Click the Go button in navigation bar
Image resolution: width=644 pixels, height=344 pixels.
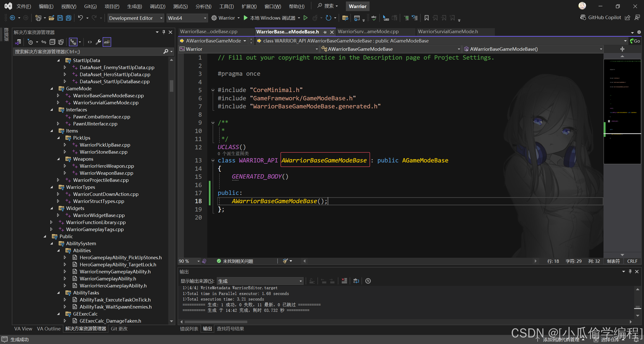pos(635,41)
